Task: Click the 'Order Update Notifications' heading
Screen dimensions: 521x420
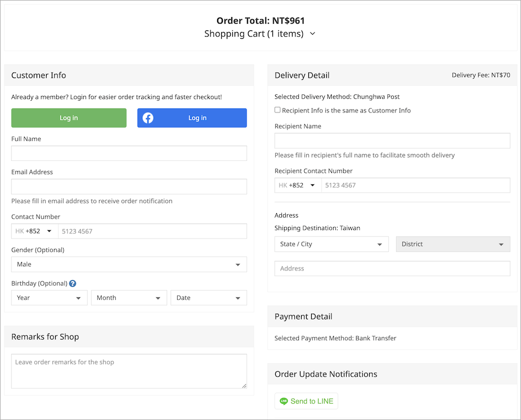Action: (326, 374)
